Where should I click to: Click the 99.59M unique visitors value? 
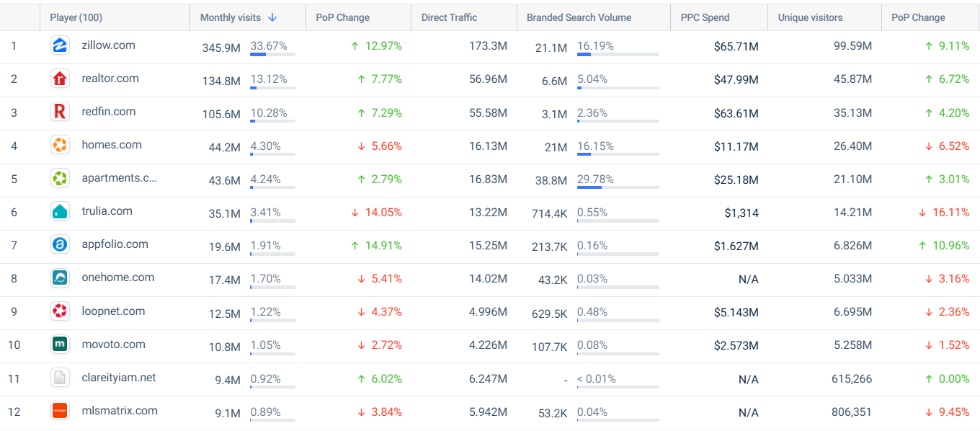coord(853,47)
